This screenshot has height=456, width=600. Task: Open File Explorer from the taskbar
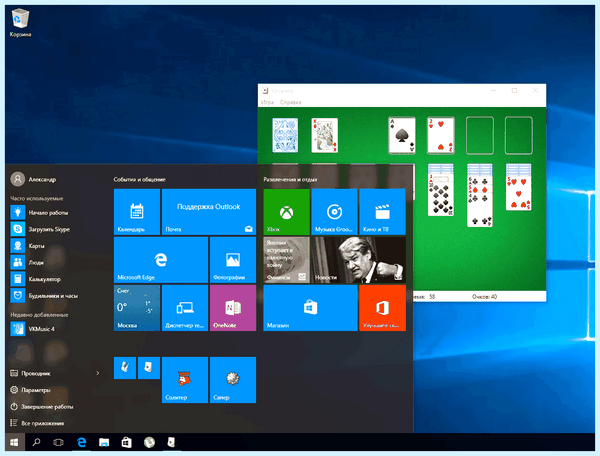(x=104, y=442)
